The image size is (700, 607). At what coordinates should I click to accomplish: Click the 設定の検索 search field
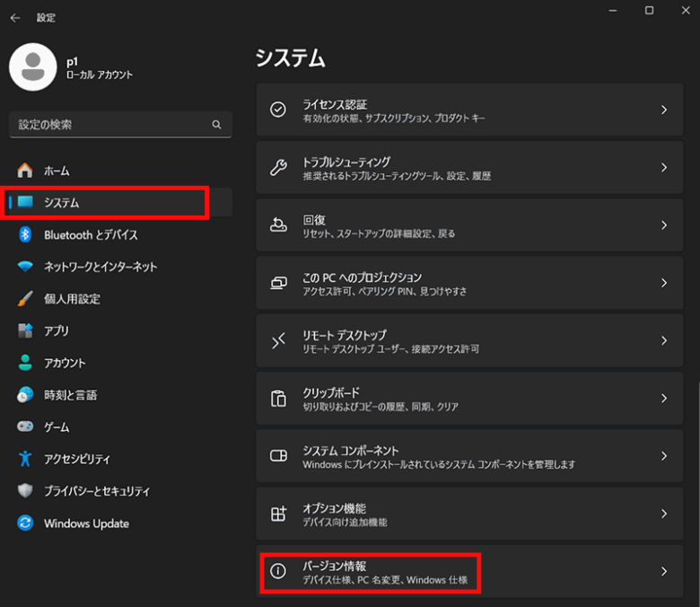pyautogui.click(x=120, y=125)
